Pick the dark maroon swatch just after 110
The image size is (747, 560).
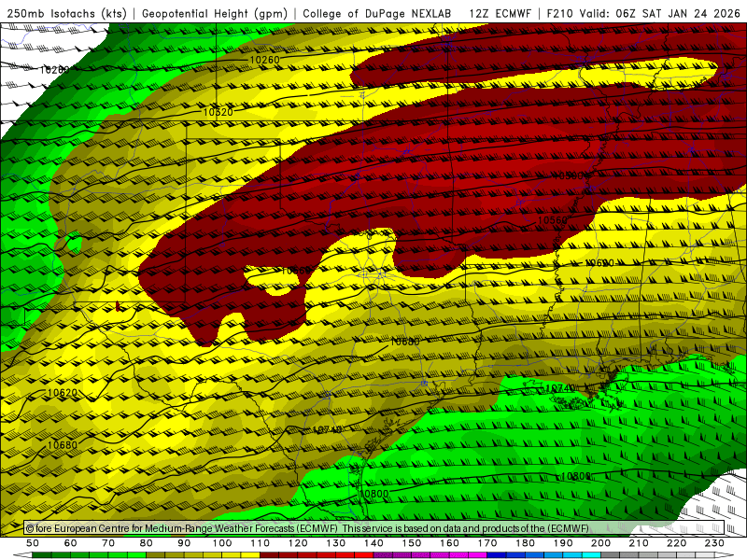coord(269,555)
